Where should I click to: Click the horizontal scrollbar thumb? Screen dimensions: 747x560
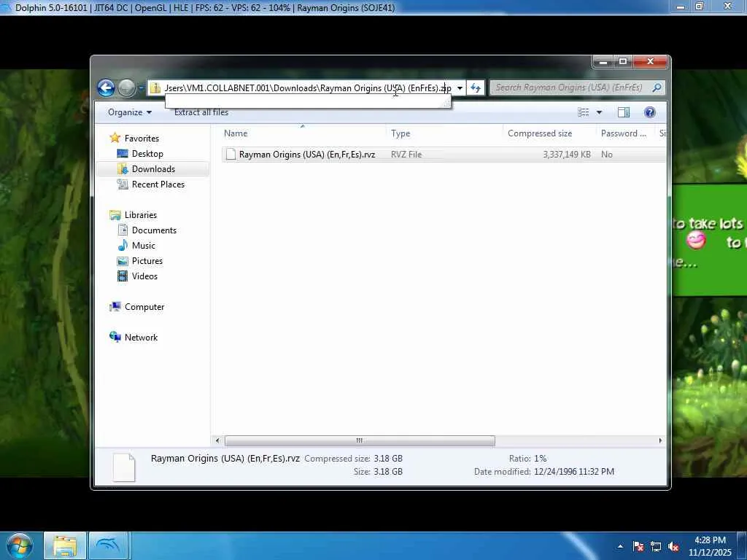pos(360,440)
